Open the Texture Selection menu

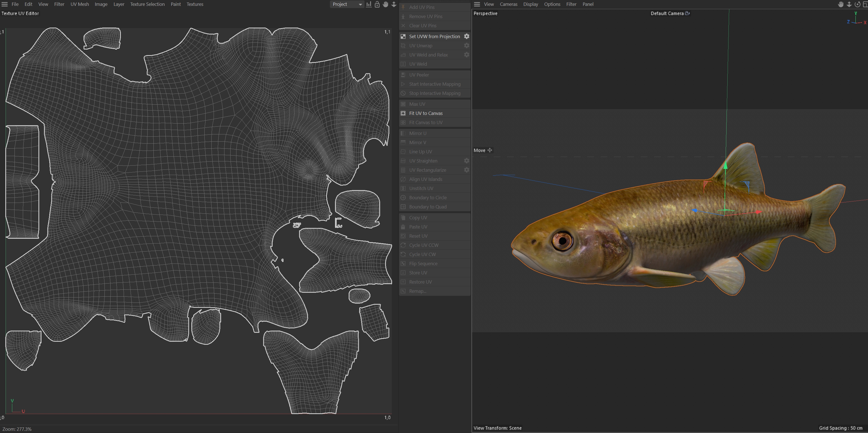coord(147,4)
